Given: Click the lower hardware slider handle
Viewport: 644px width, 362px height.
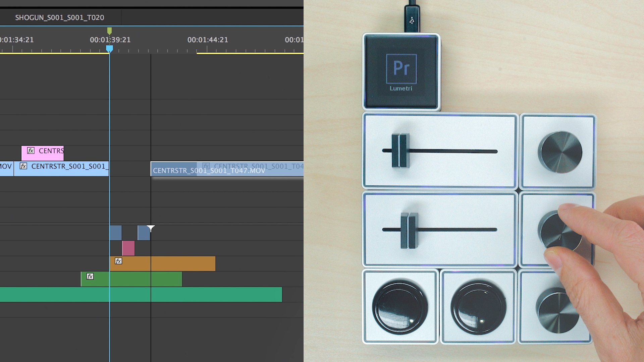Looking at the screenshot, I should click(x=409, y=230).
